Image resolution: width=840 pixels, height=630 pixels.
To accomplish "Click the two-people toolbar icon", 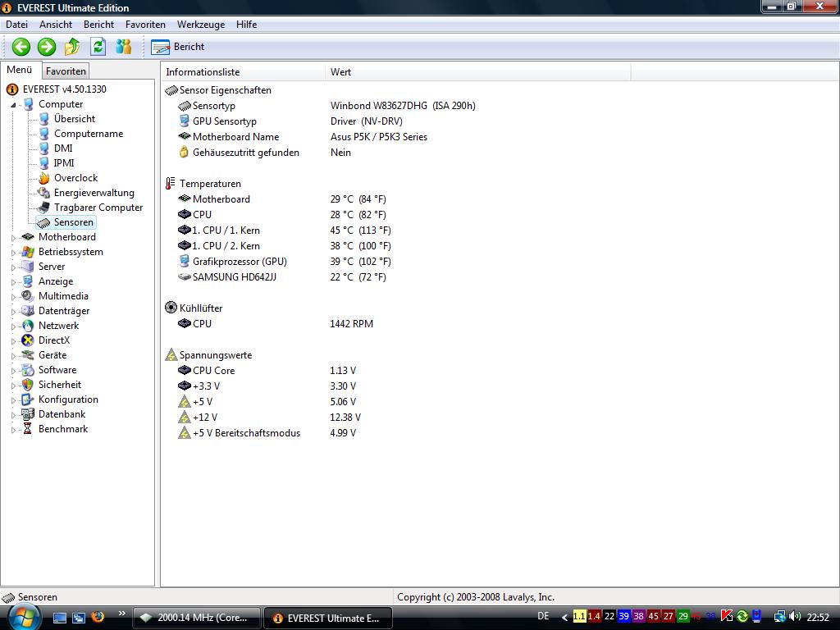I will [124, 47].
